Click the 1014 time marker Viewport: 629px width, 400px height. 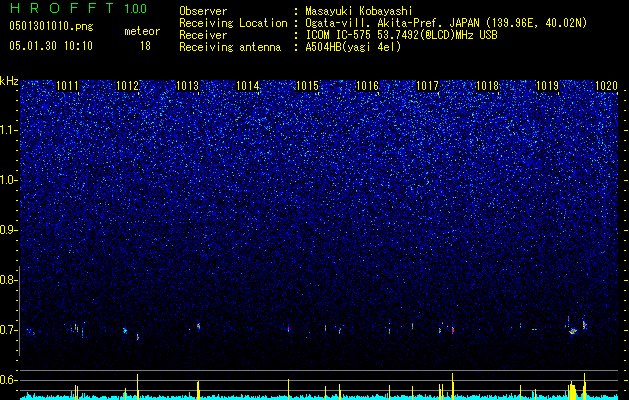click(x=248, y=86)
